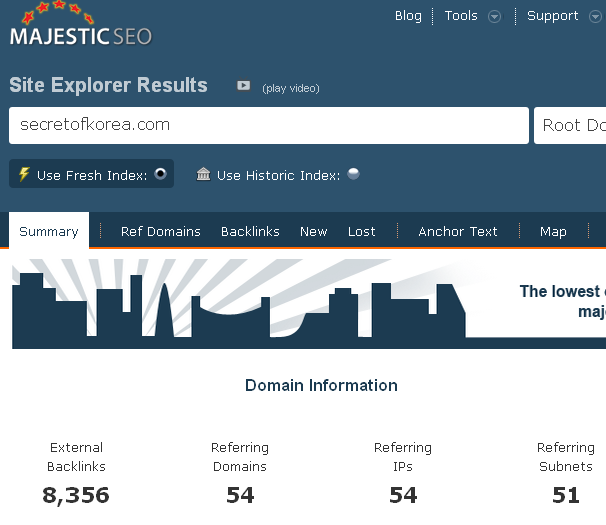Switch to the Ref Domains tab

[160, 231]
